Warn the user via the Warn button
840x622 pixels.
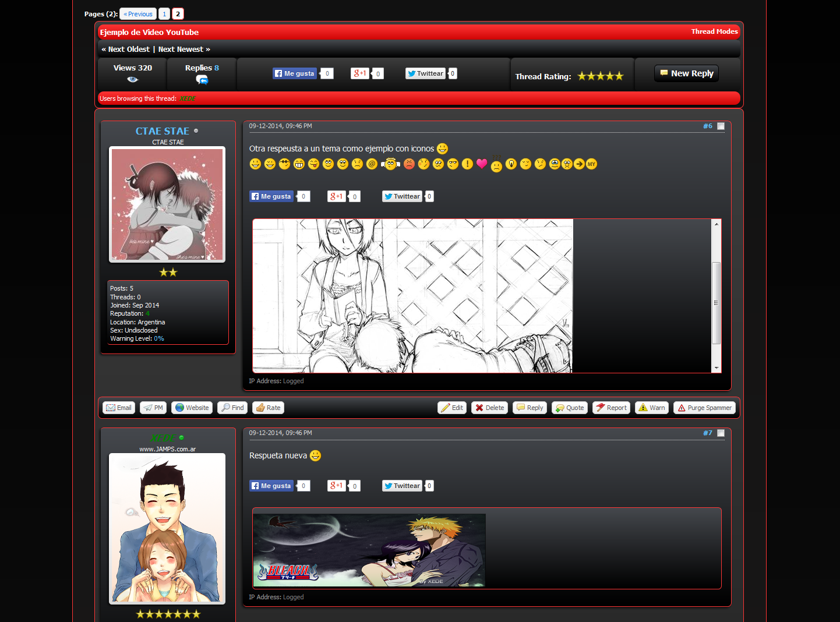coord(652,408)
